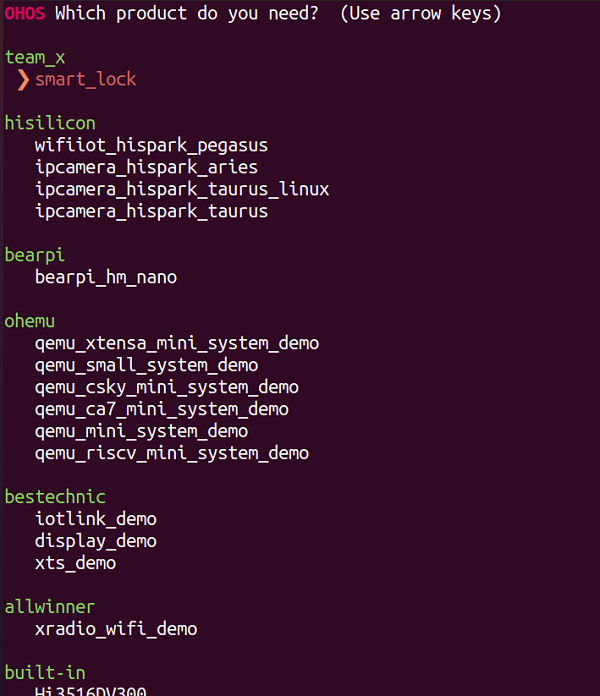
Task: Click the hisilicon vendor heading
Action: point(50,123)
